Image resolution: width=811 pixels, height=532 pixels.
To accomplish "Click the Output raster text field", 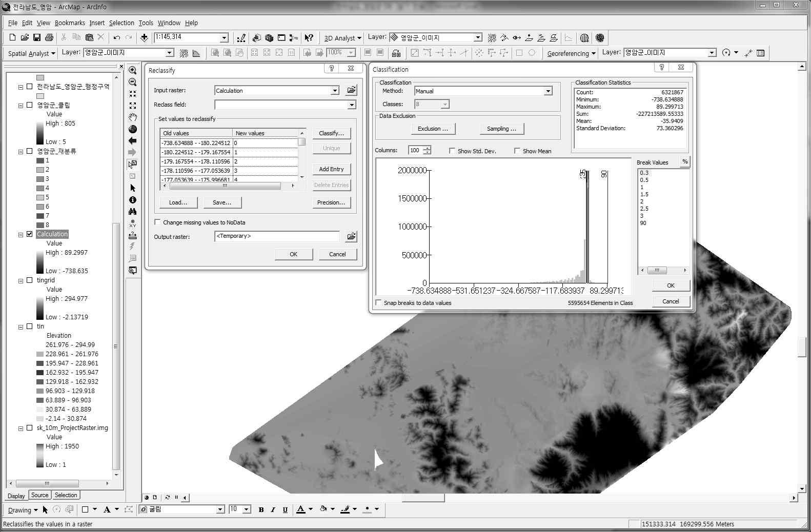I will 277,236.
